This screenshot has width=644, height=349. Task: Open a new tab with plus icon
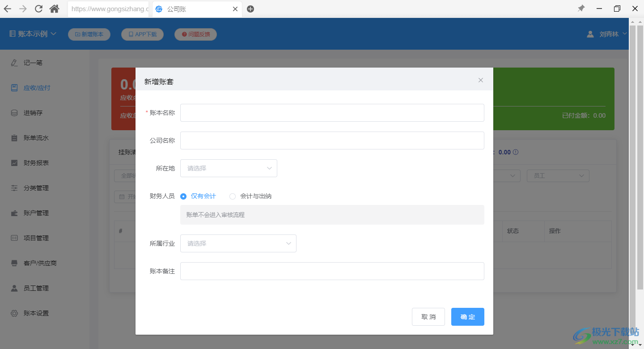250,9
